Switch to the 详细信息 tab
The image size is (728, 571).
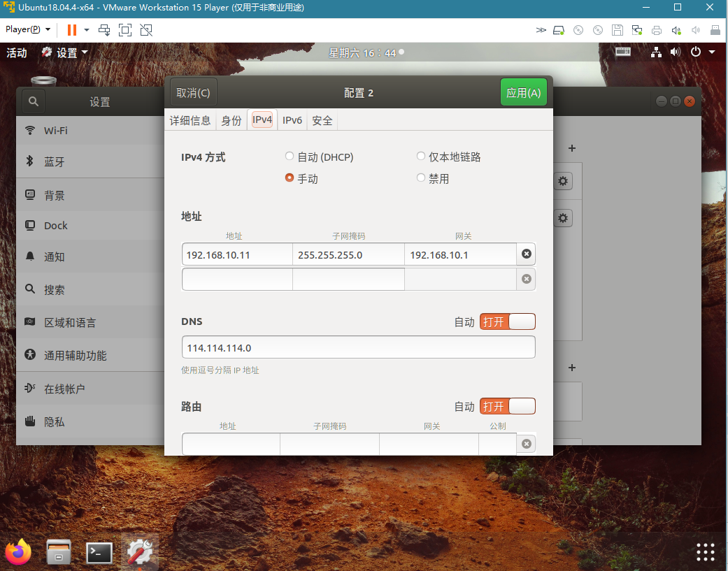click(190, 121)
